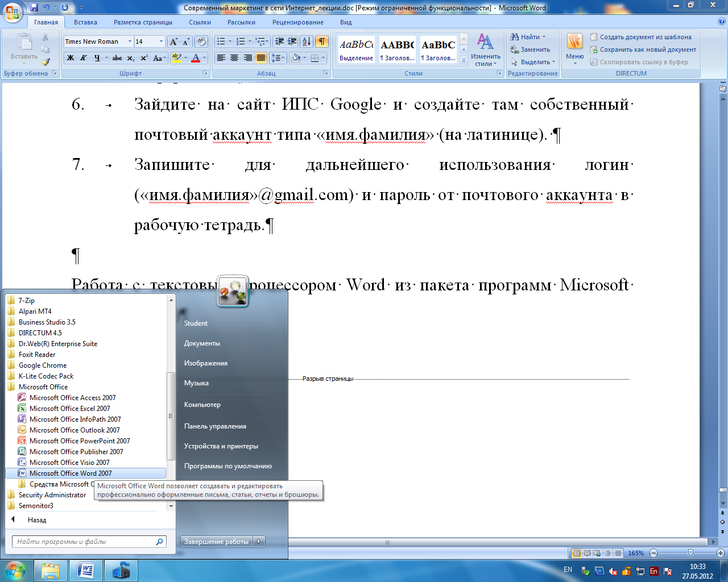Toggle Italic formatting (К)
728x582 pixels.
tap(84, 58)
